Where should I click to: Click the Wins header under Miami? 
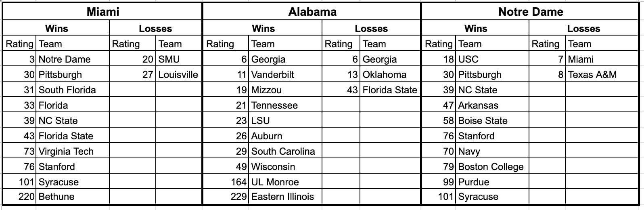point(56,29)
